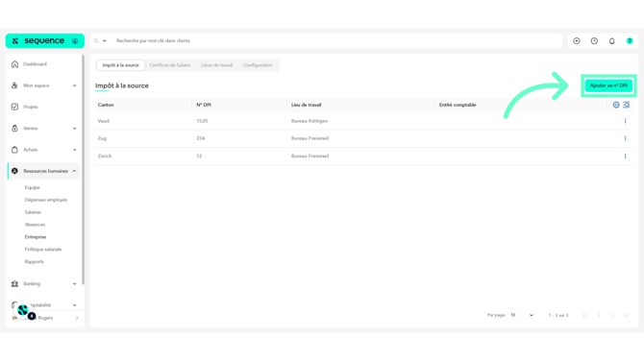Click the Mon espace person icon
This screenshot has width=644, height=361.
click(x=14, y=85)
